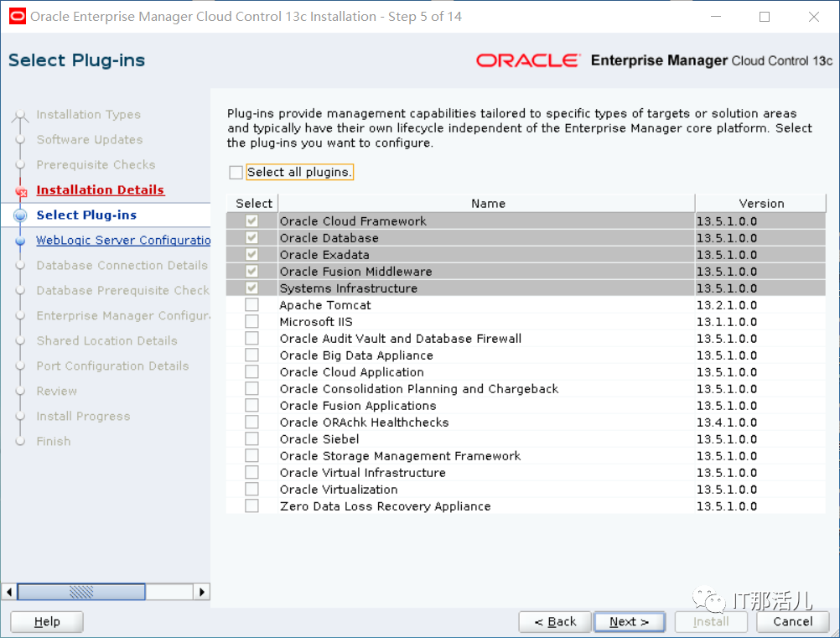The image size is (840, 638).
Task: Click version 13.2.1.0.0 of Apache Tomcat
Action: point(727,305)
